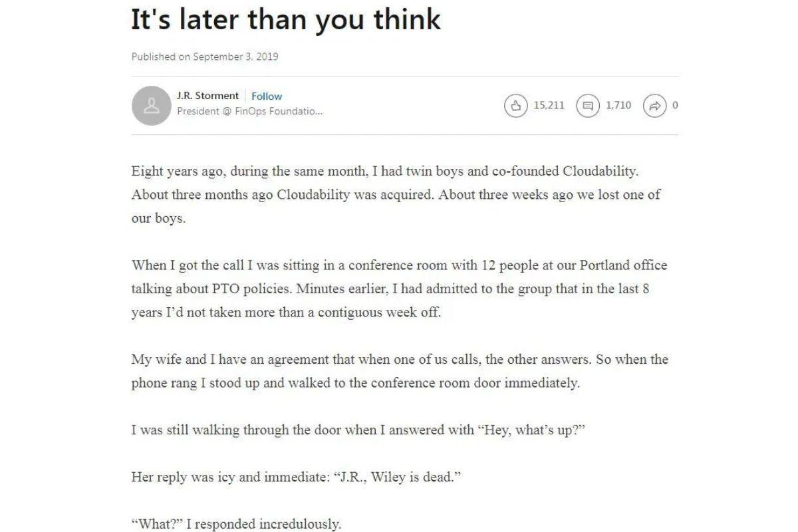Click the share count number 0

pos(675,106)
